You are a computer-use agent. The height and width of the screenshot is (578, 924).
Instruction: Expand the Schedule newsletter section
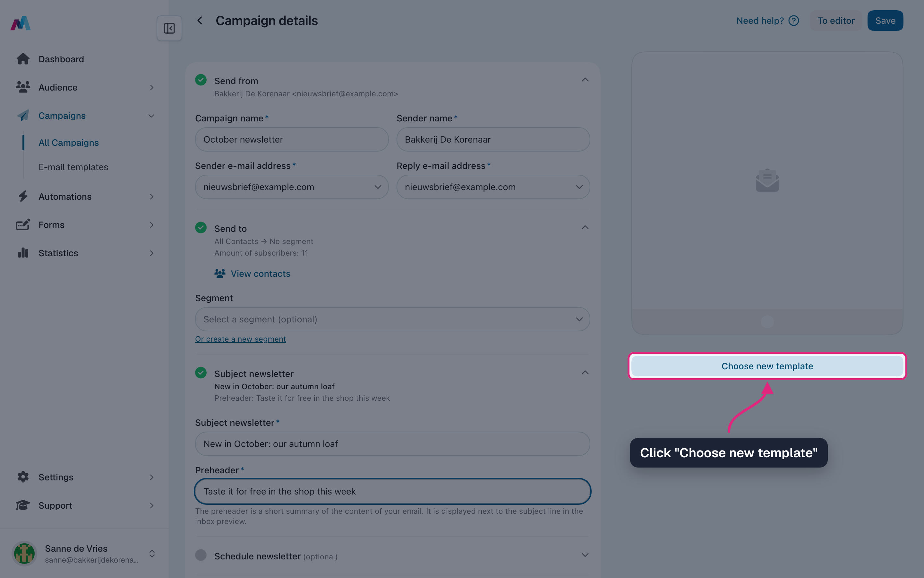coord(585,555)
